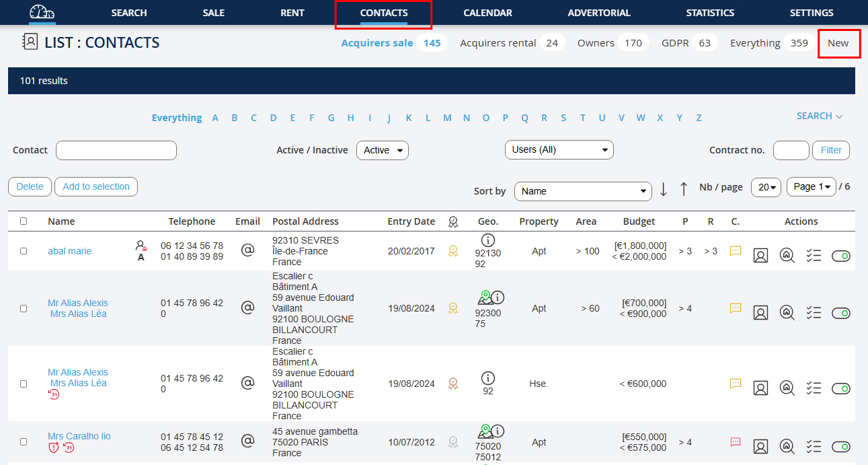868x465 pixels.
Task: Click the Filter button
Action: point(830,150)
